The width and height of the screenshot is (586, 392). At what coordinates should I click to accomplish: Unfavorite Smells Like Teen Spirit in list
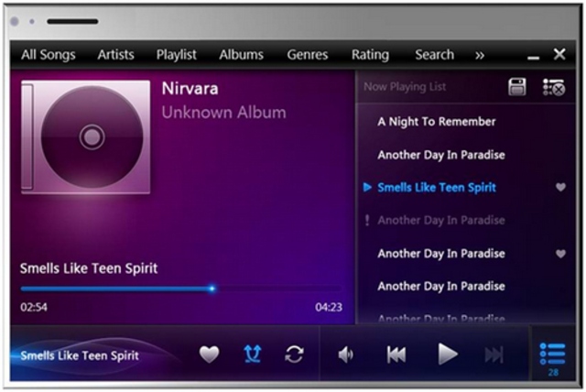[560, 187]
